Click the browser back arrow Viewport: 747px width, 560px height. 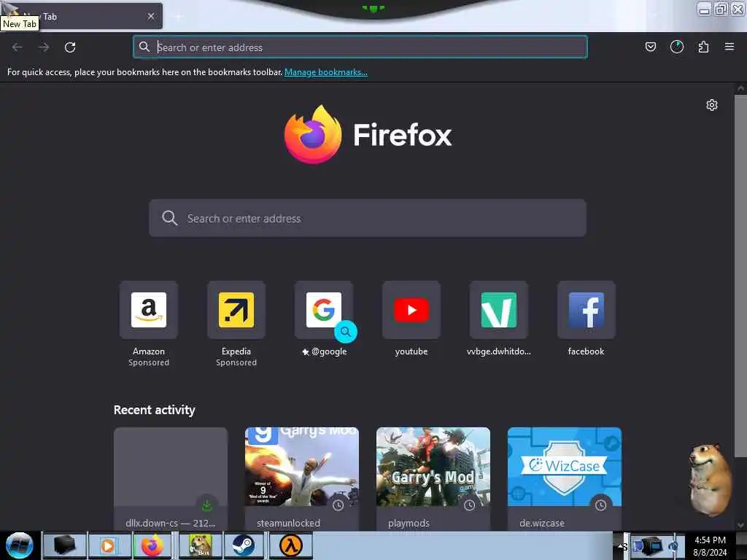pos(18,47)
